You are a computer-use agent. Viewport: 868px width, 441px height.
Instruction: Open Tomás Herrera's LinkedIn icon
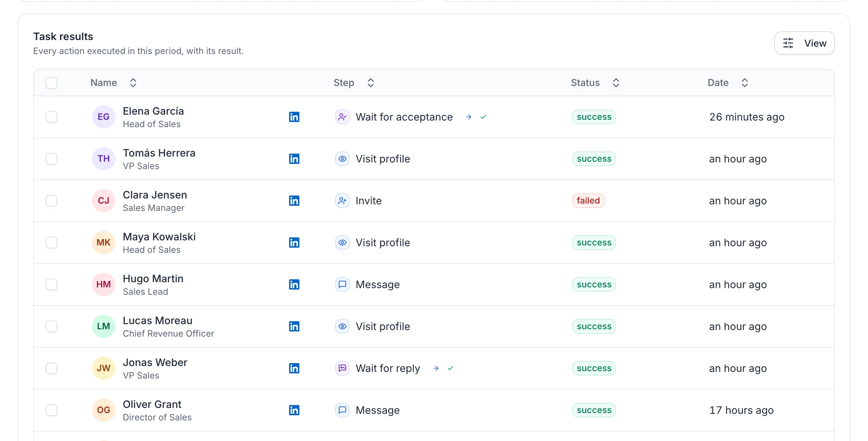click(x=294, y=159)
